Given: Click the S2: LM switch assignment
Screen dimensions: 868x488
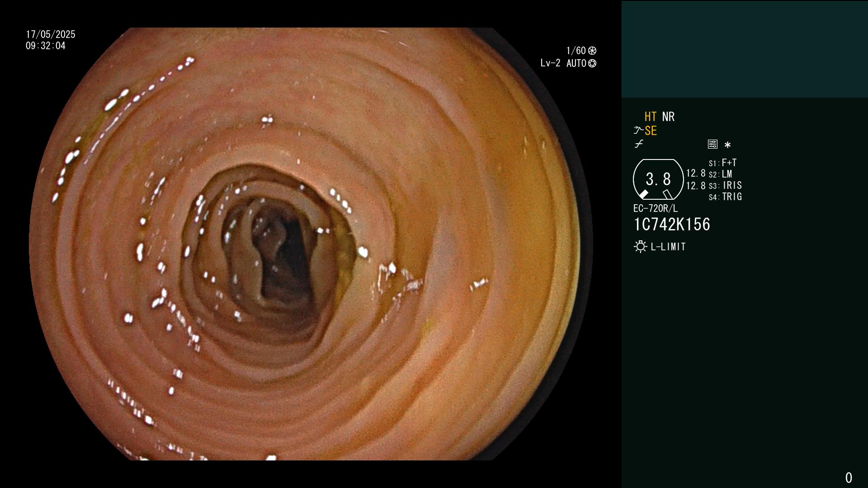Looking at the screenshot, I should click(x=720, y=174).
